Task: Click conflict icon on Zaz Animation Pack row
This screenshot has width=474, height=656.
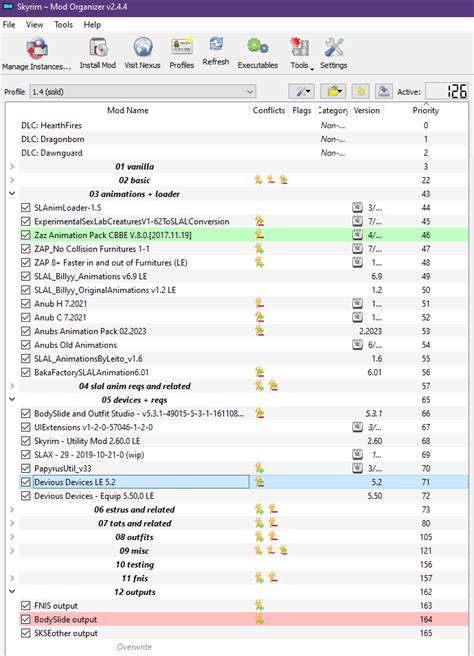Action: pos(259,235)
